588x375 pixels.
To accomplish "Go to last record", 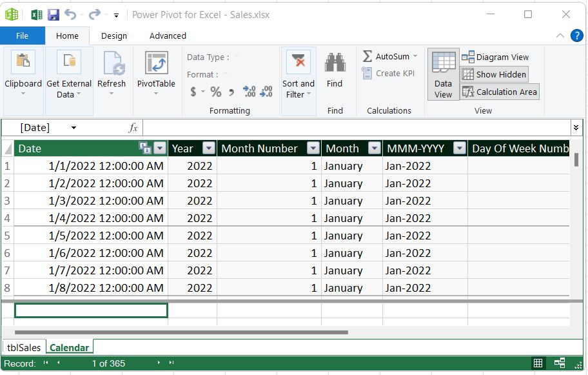I will pyautogui.click(x=171, y=363).
